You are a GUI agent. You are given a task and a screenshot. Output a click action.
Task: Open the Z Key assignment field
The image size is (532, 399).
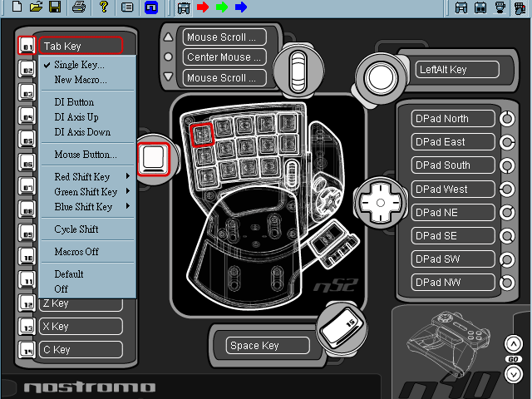pos(81,304)
